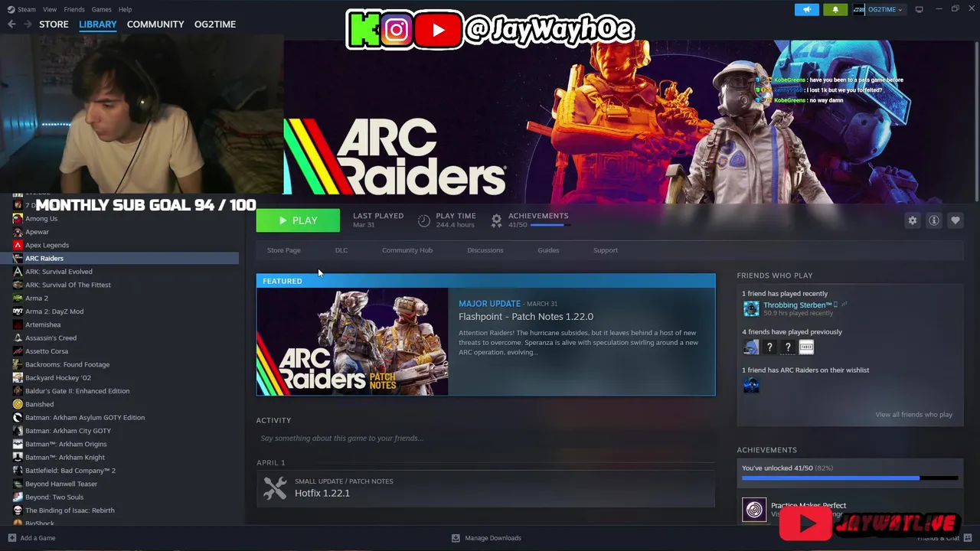The image size is (980, 551).
Task: Select Apewar in the library list
Action: pos(37,232)
